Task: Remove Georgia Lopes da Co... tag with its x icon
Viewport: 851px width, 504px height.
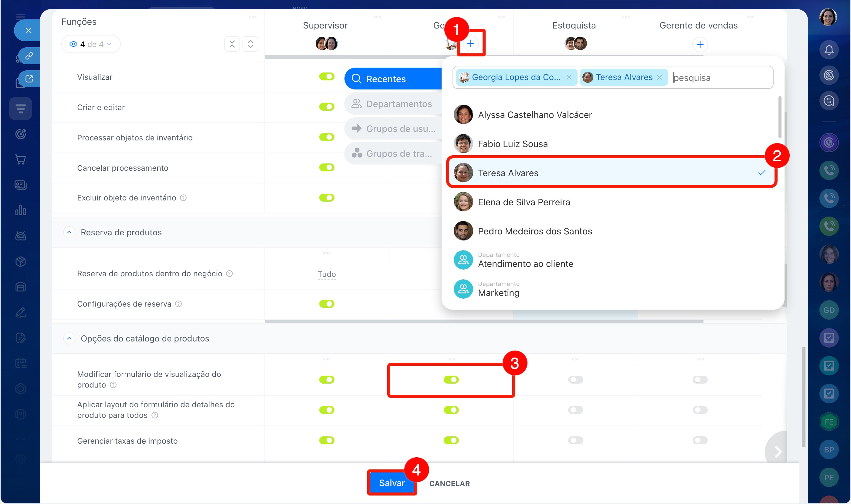Action: click(569, 77)
